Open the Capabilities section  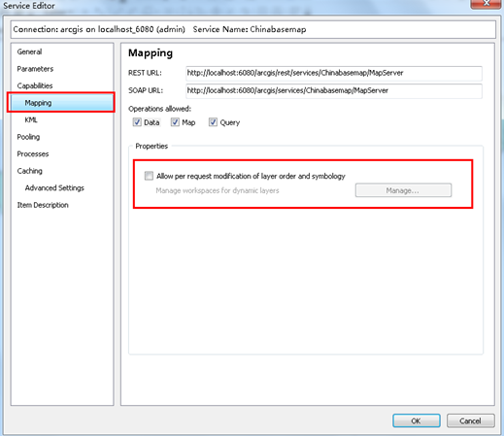click(x=35, y=85)
